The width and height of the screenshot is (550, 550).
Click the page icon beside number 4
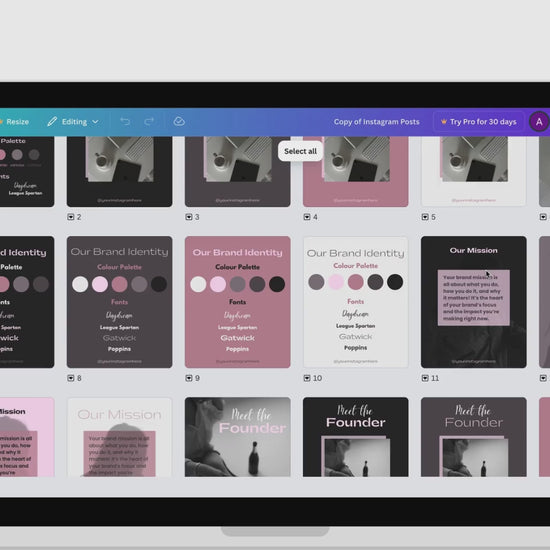[x=307, y=217]
